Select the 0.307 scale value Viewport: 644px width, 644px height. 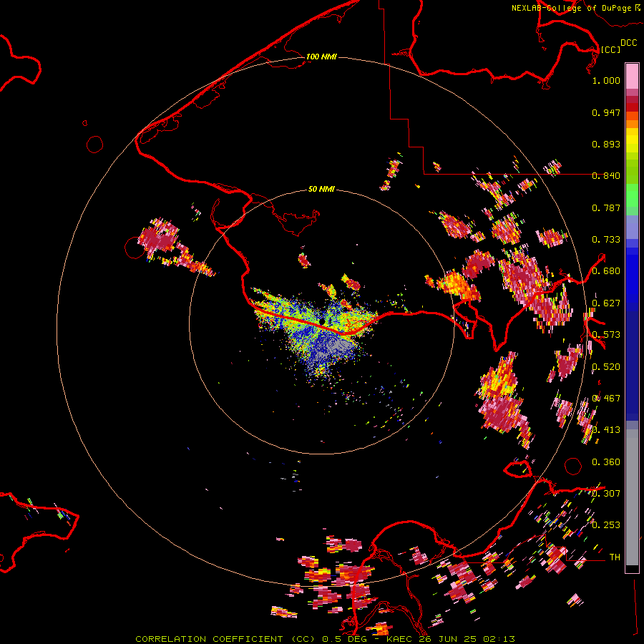pyautogui.click(x=606, y=493)
